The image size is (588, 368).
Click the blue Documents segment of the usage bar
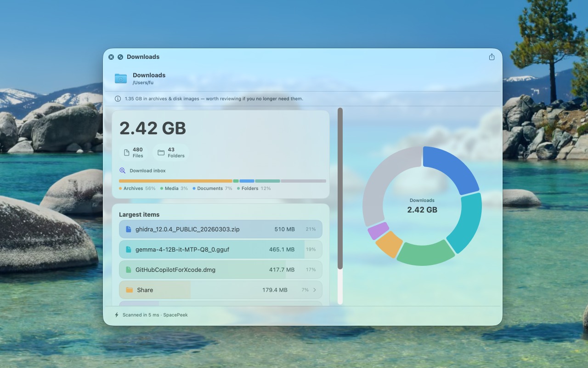(247, 181)
